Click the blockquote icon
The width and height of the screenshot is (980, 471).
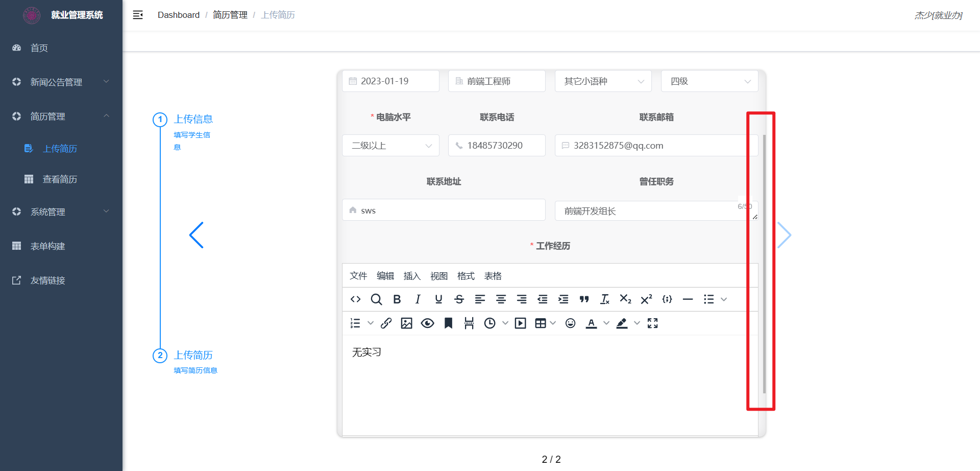(x=584, y=299)
